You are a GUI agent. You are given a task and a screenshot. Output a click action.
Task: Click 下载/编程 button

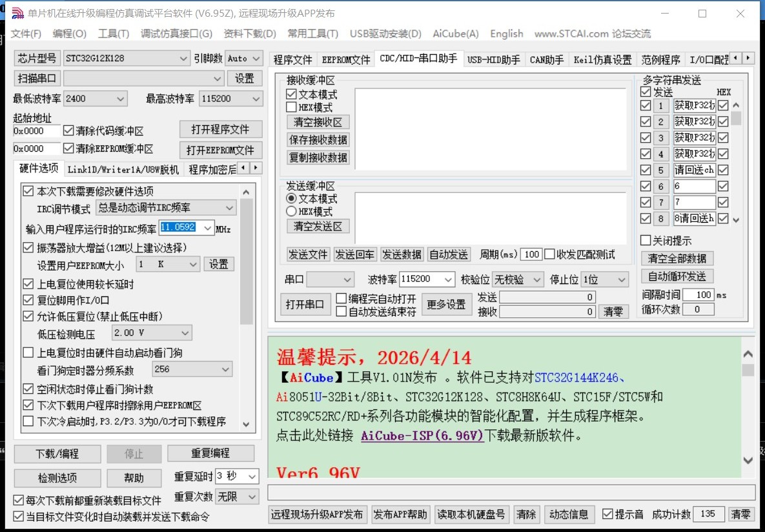click(57, 454)
